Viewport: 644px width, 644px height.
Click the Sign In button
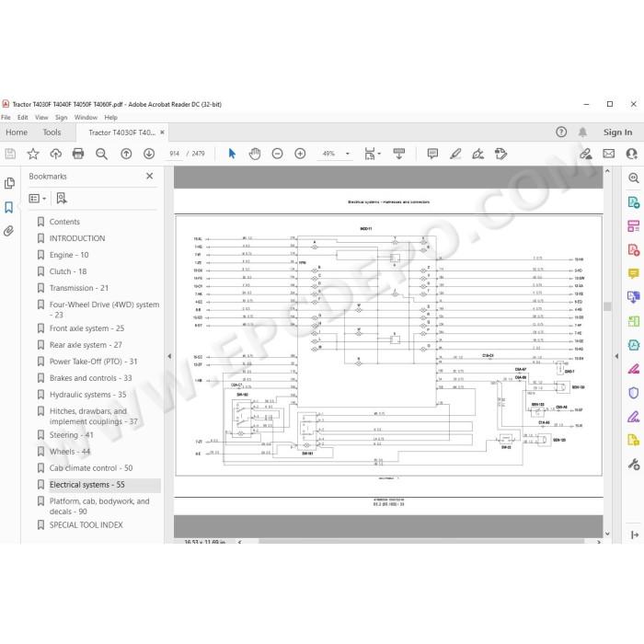point(617,132)
